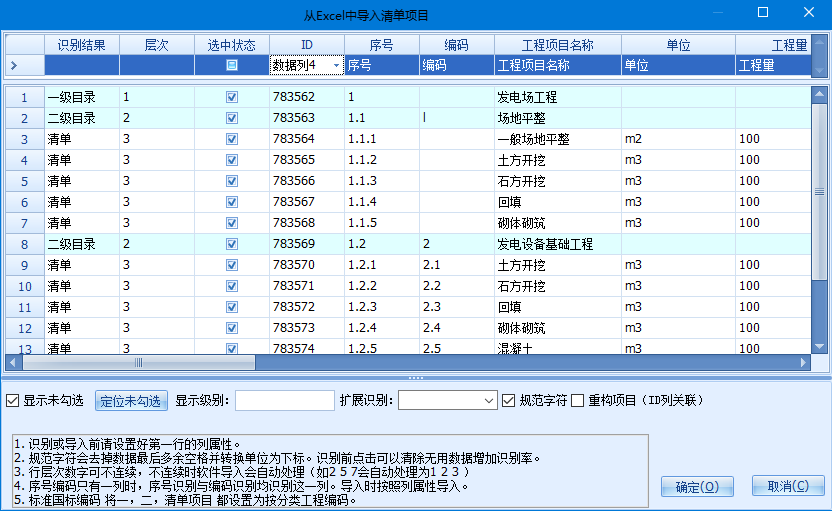This screenshot has height=511, width=832.
Task: Toggle selection checkbox for ID 783569
Action: pyautogui.click(x=232, y=244)
